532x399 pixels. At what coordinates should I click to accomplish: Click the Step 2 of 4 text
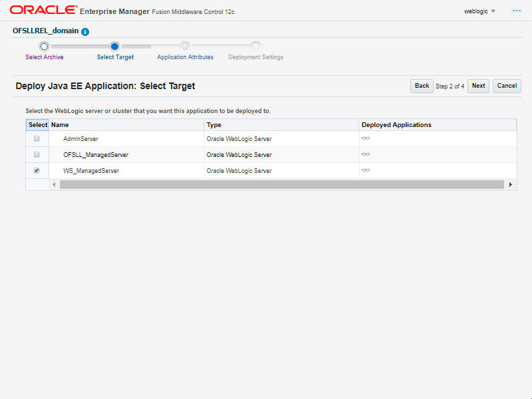click(x=450, y=86)
